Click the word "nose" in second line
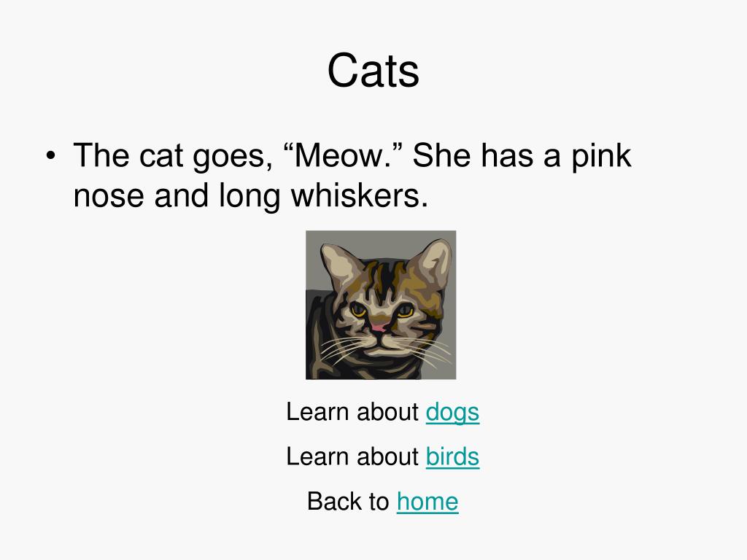This screenshot has height=560, width=747. [x=109, y=197]
